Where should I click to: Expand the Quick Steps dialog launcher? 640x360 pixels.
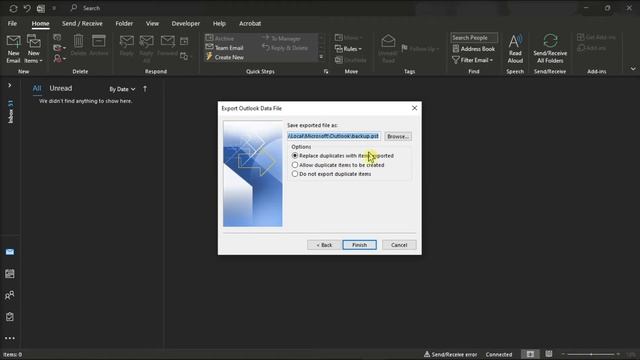tap(326, 71)
